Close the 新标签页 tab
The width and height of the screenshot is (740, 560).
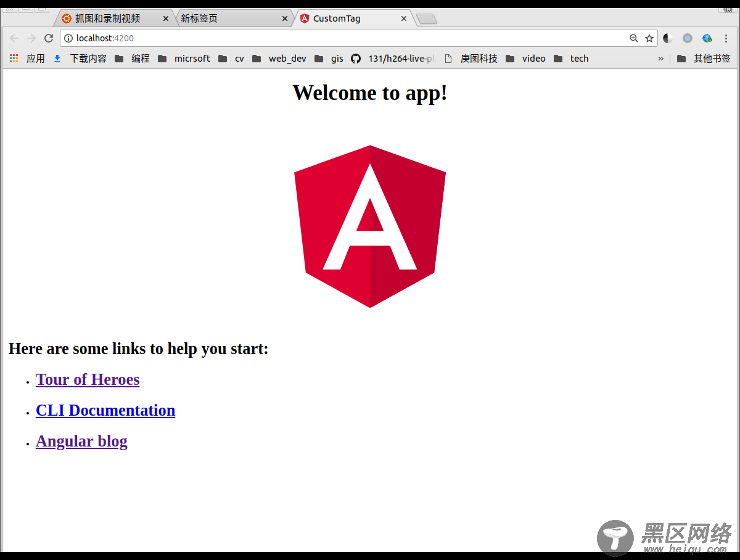pyautogui.click(x=284, y=19)
